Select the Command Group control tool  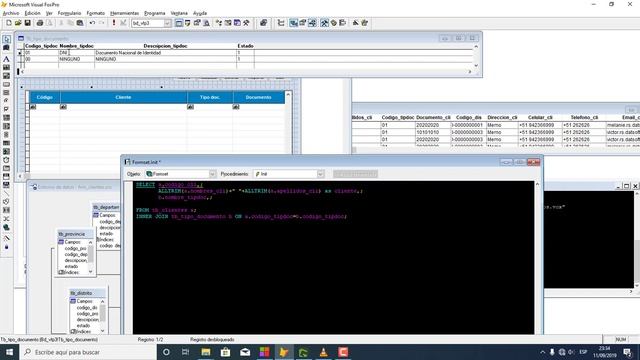point(7,93)
